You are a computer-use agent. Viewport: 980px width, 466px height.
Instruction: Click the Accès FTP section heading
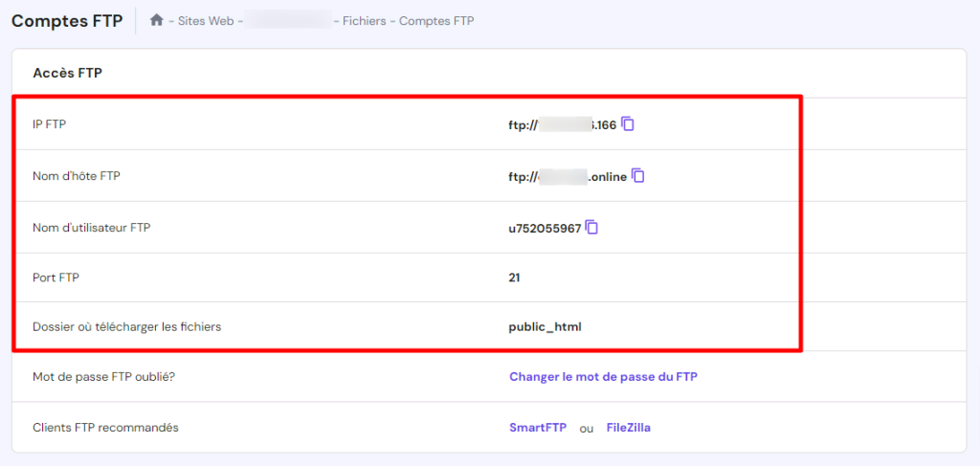coord(67,73)
